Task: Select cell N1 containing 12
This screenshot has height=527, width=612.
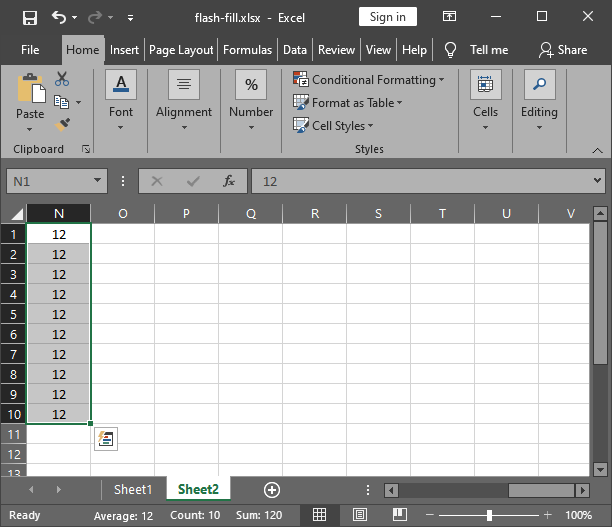Action: click(x=59, y=234)
